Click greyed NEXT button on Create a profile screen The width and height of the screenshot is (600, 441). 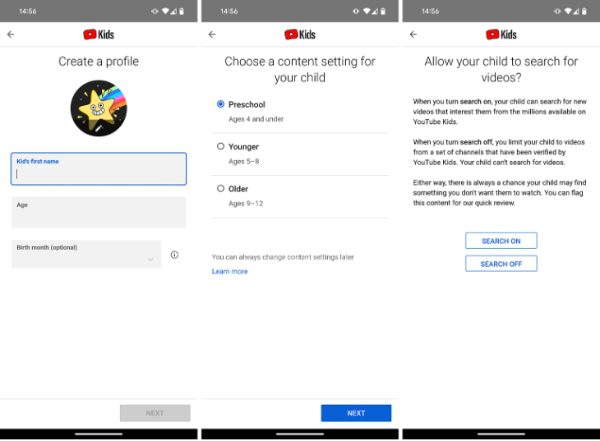coord(155,412)
